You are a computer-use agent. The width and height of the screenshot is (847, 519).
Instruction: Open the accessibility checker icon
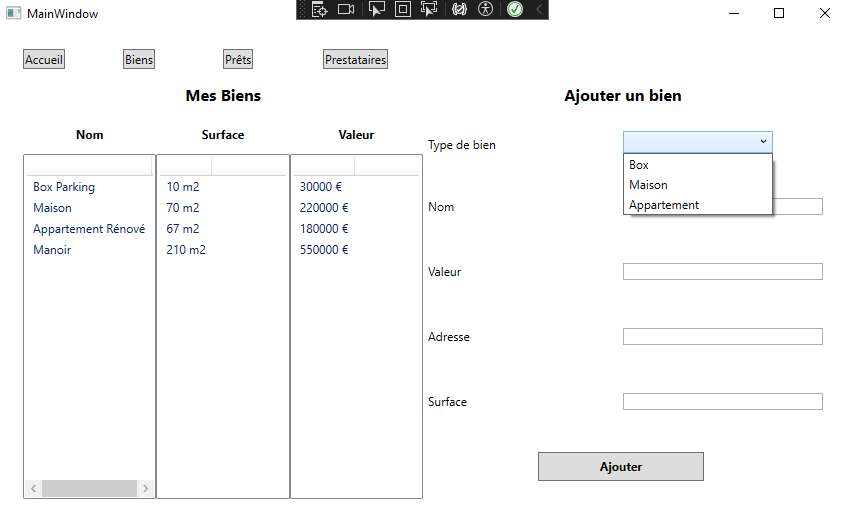tap(486, 9)
